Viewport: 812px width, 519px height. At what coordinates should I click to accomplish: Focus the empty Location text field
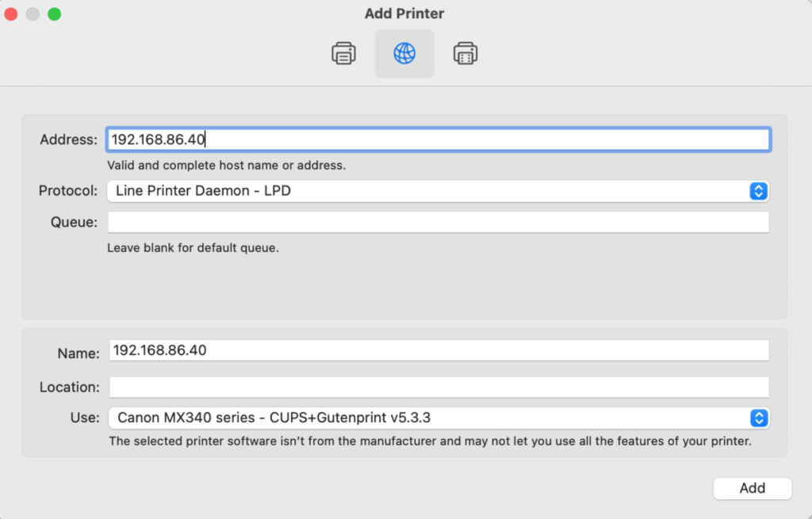(x=439, y=387)
